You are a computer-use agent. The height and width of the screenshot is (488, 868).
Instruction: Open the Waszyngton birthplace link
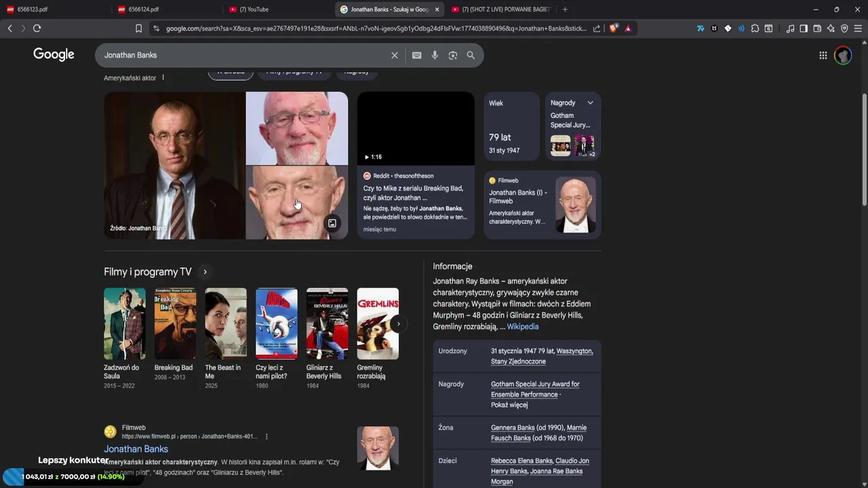pos(575,351)
